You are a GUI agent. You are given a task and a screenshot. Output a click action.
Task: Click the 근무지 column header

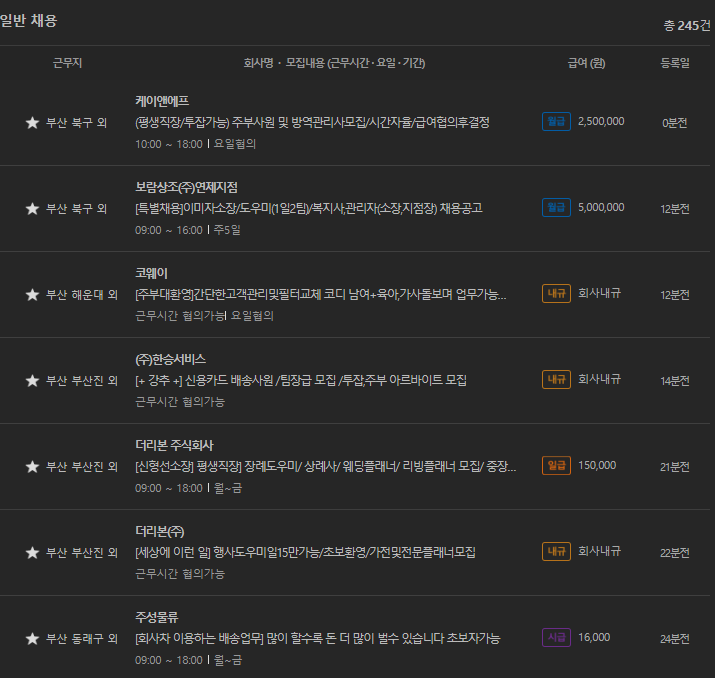point(67,63)
